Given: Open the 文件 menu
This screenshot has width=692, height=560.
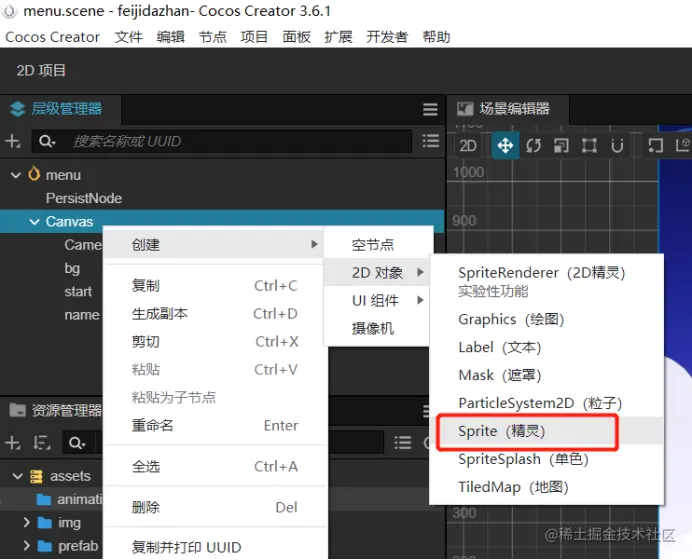Looking at the screenshot, I should click(128, 37).
